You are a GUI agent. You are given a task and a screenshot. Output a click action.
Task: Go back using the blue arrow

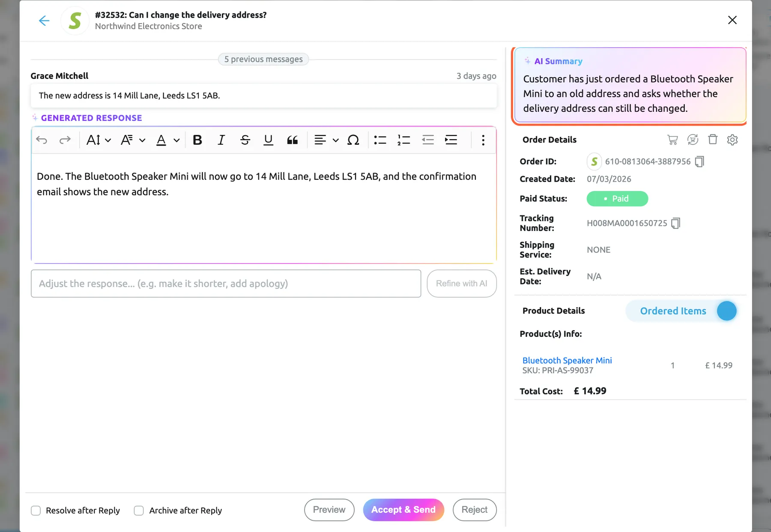[44, 21]
